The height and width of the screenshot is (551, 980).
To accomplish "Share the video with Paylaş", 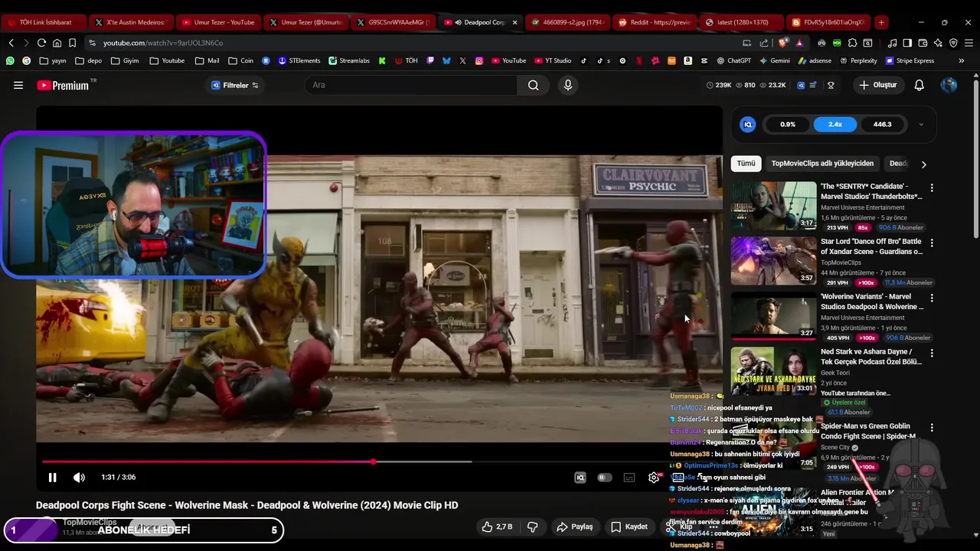I will coord(575,527).
